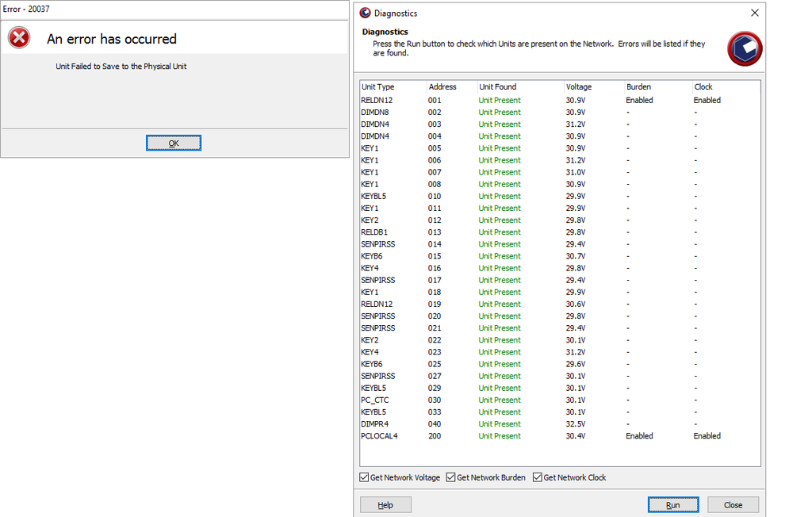Click Clock Enabled for address 200

(707, 435)
